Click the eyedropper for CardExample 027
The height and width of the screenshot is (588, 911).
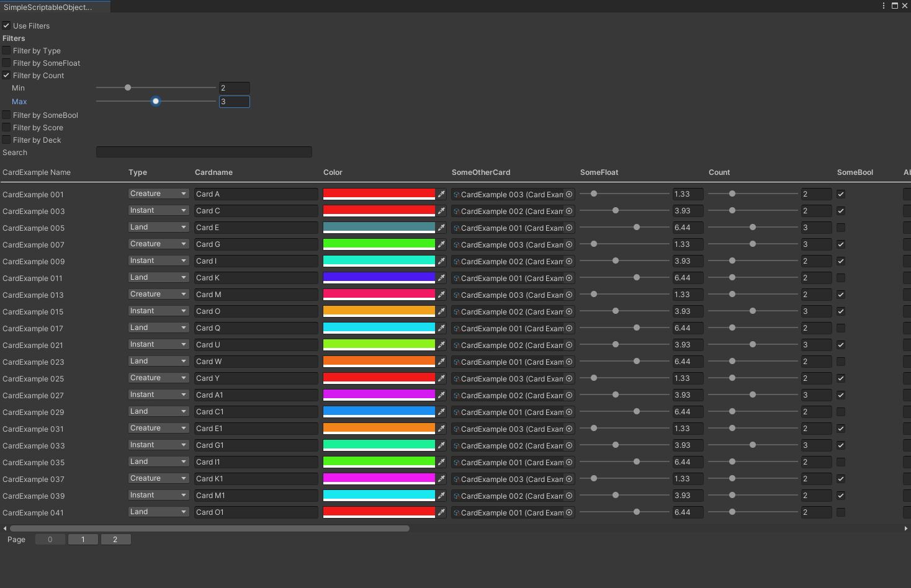tap(441, 395)
